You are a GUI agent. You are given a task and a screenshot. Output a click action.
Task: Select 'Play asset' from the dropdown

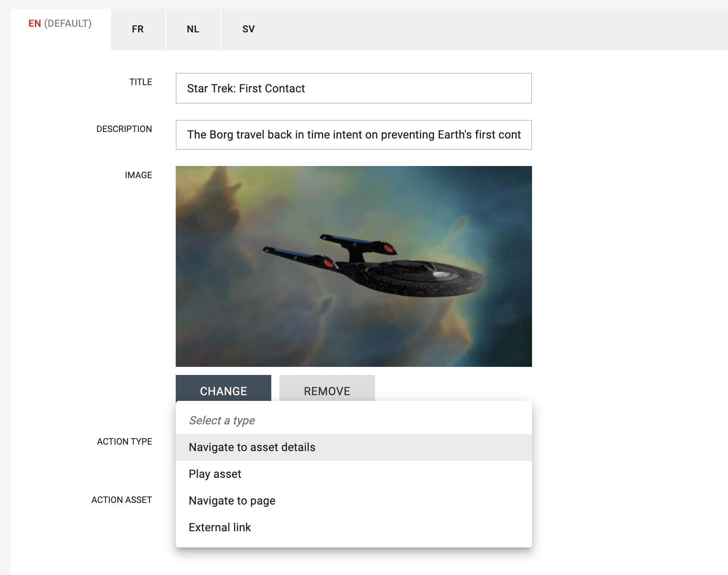353,474
